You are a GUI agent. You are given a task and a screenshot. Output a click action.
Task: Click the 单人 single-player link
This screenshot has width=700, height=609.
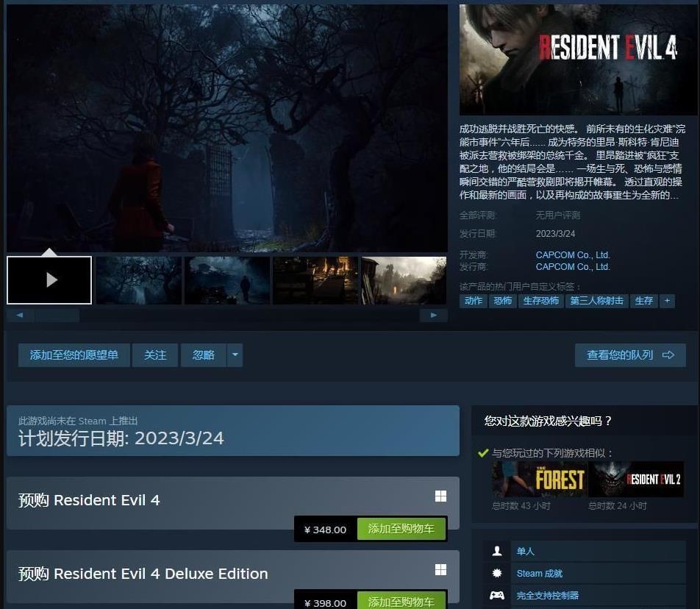pyautogui.click(x=526, y=552)
